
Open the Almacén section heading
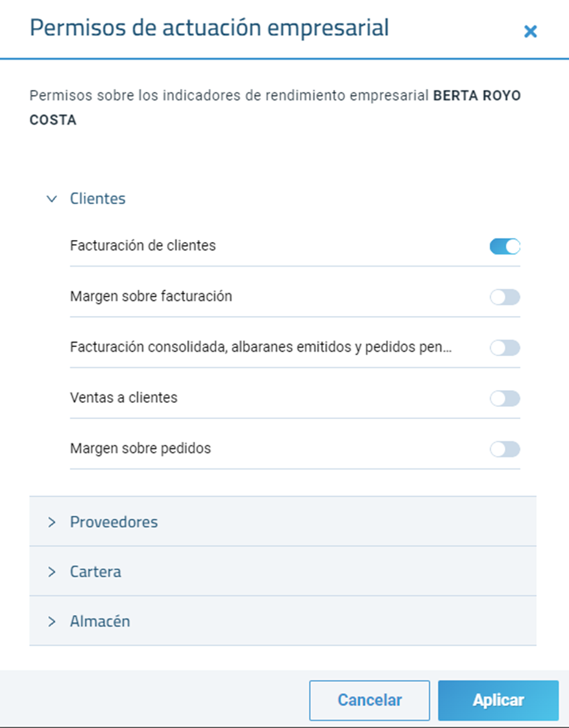tap(100, 621)
